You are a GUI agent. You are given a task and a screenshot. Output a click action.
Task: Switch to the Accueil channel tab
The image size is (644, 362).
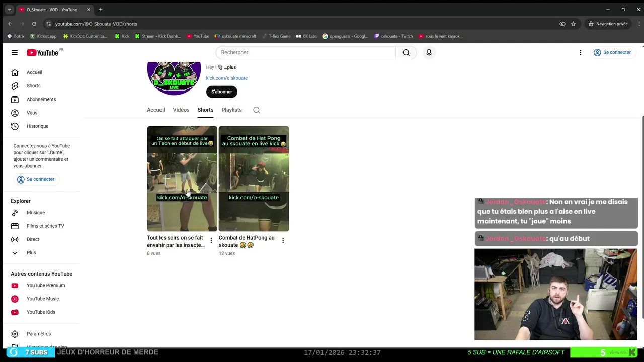(155, 110)
